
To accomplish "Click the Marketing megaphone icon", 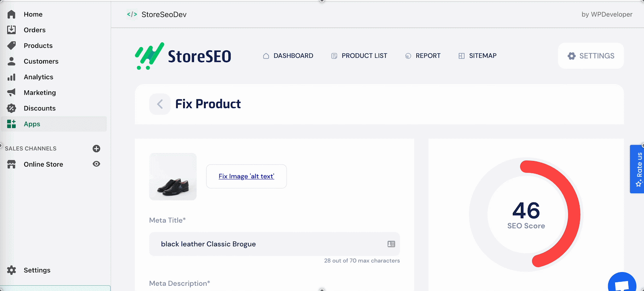I will coord(11,93).
